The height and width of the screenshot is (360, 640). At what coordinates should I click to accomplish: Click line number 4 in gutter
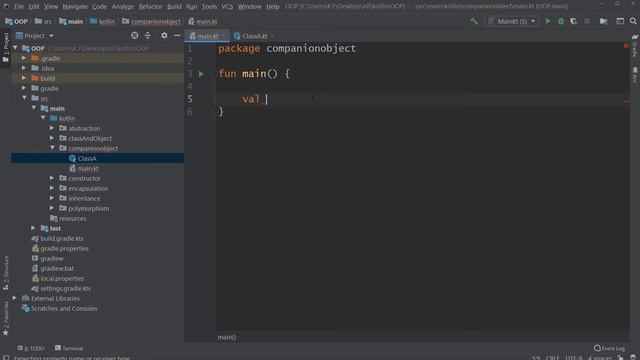click(189, 86)
